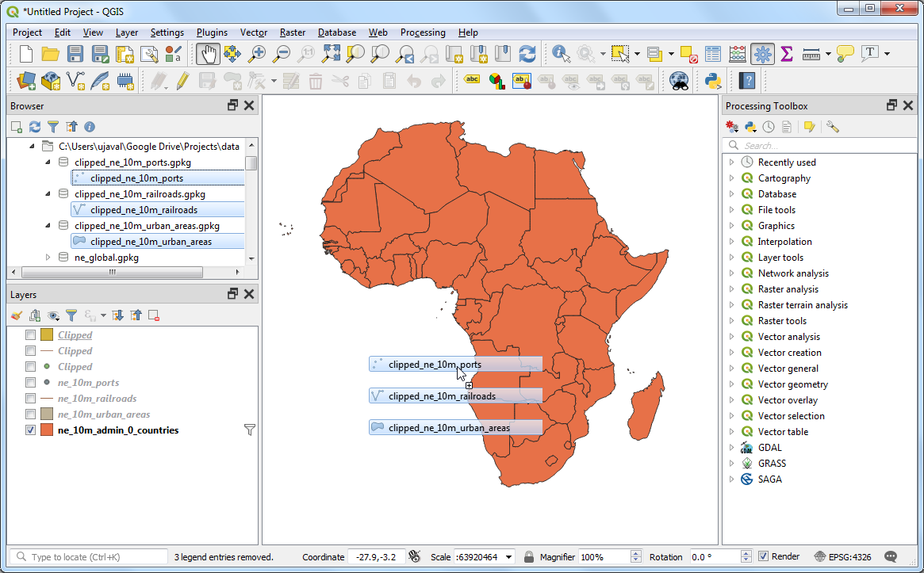Expand the ne_global.gpkg tree node
This screenshot has height=573, width=924.
pos(48,258)
